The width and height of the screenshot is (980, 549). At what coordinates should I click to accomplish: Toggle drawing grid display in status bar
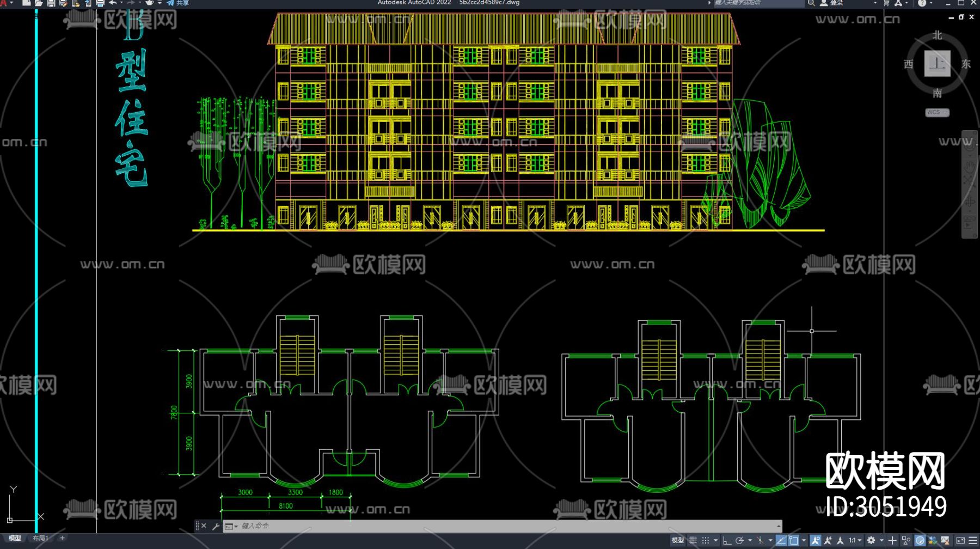(693, 540)
